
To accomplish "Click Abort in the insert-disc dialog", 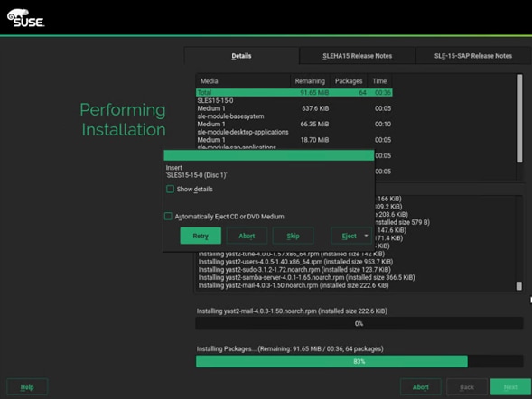I will tap(247, 236).
